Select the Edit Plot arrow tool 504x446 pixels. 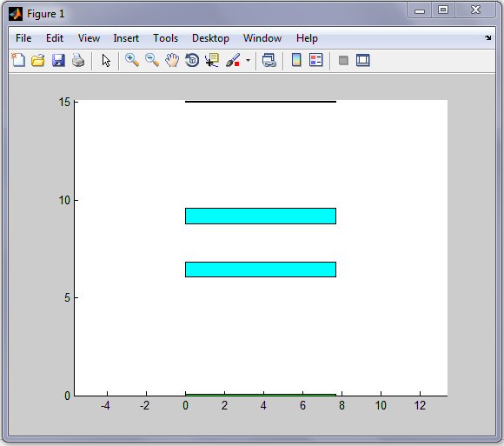(x=106, y=61)
